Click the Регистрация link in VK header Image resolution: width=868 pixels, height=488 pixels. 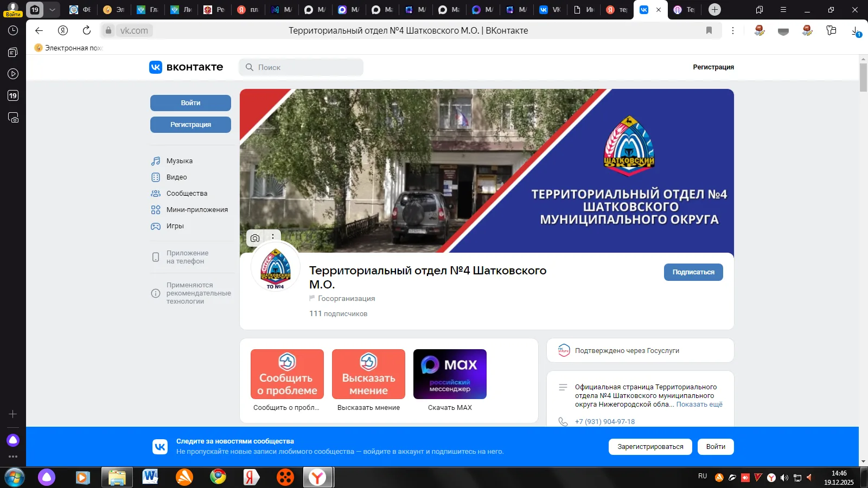pos(713,67)
